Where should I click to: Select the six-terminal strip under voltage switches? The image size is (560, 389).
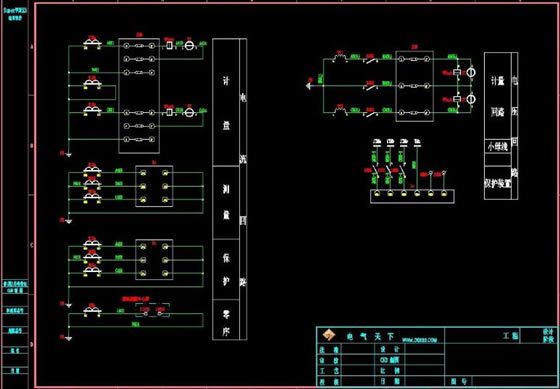412,196
